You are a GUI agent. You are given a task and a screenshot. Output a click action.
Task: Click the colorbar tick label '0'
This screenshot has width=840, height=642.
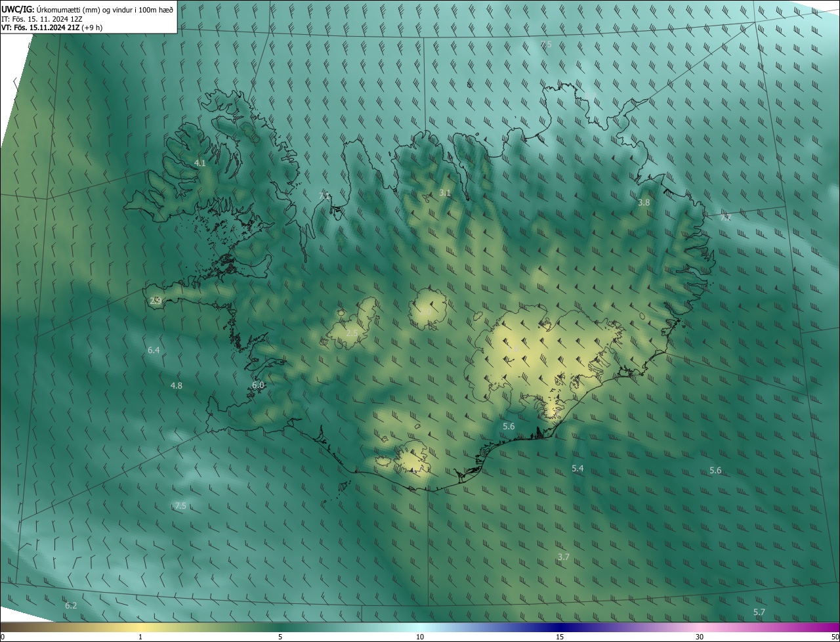pyautogui.click(x=2, y=637)
